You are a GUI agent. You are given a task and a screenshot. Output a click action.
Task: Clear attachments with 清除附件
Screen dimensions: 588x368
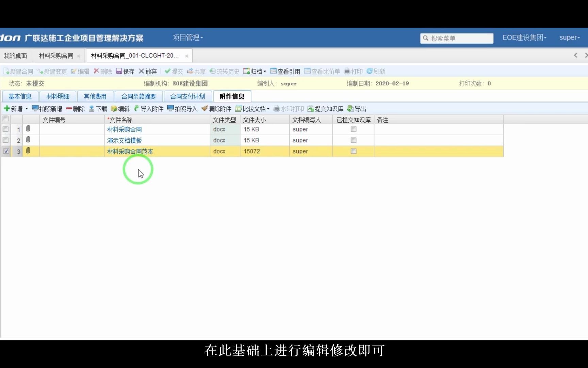tap(216, 109)
